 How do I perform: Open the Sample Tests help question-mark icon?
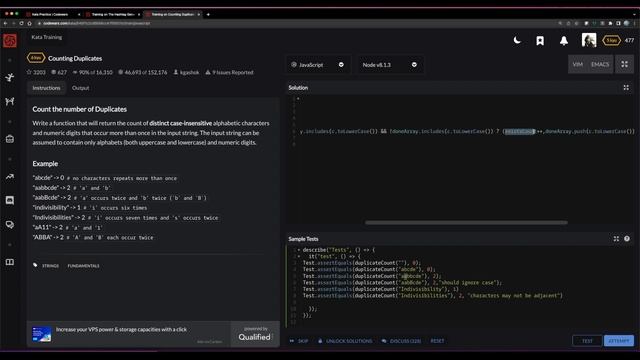[627, 239]
